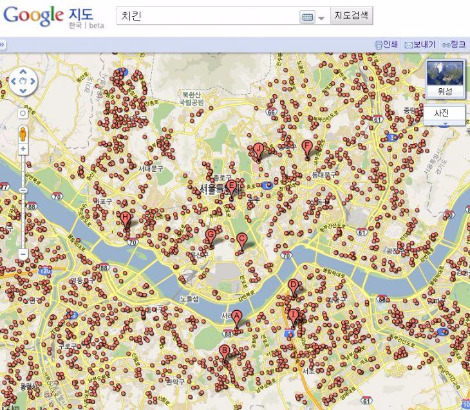Click the 인쇄 print link

[x=386, y=44]
